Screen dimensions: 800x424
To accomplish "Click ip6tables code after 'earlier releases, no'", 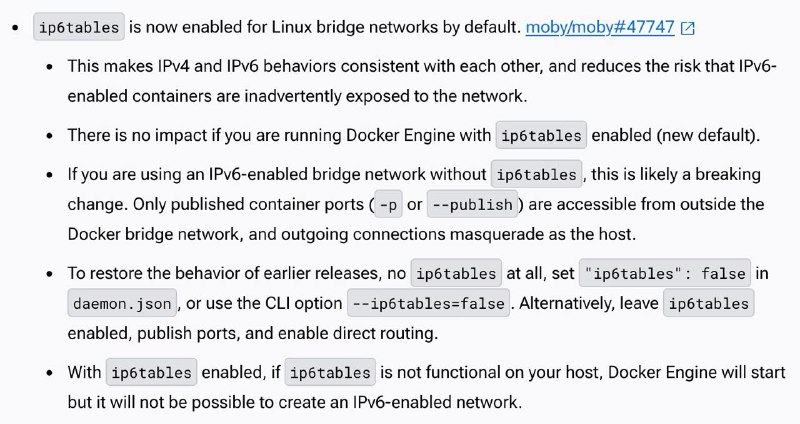I will tap(456, 274).
